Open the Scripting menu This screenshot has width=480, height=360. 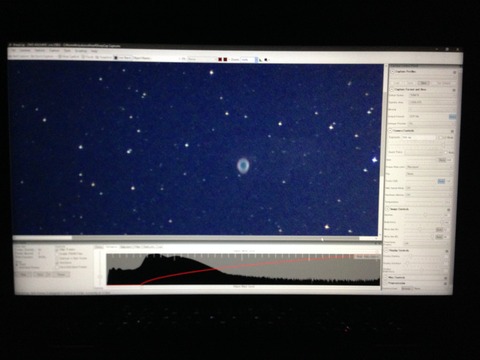pyautogui.click(x=81, y=51)
